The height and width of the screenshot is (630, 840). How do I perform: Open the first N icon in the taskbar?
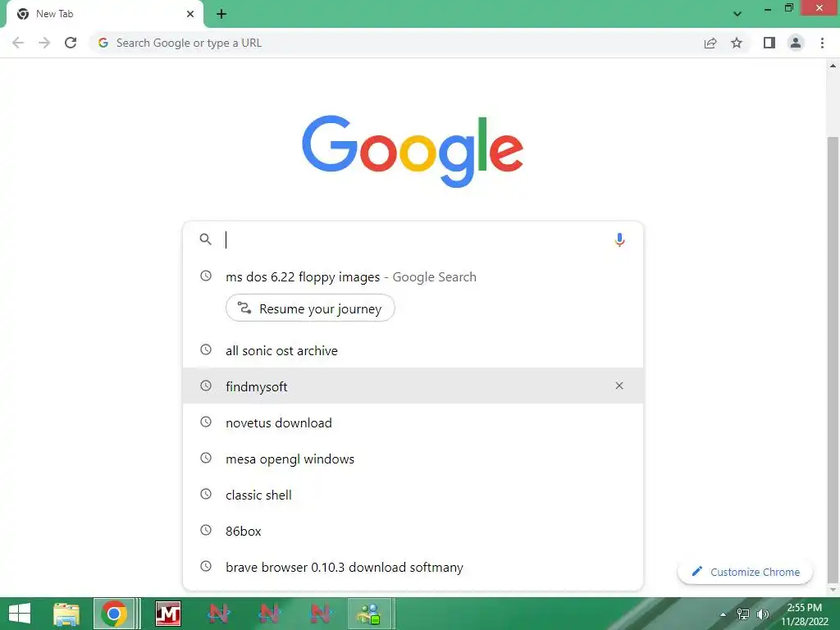pos(218,614)
